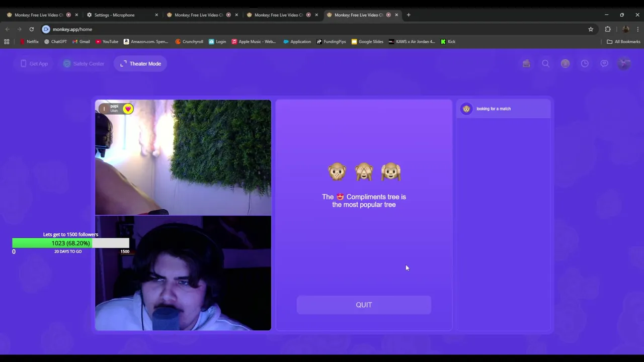Open the apps grid in the bookmarks bar
Viewport: 644px width, 362px height.
click(7, 42)
